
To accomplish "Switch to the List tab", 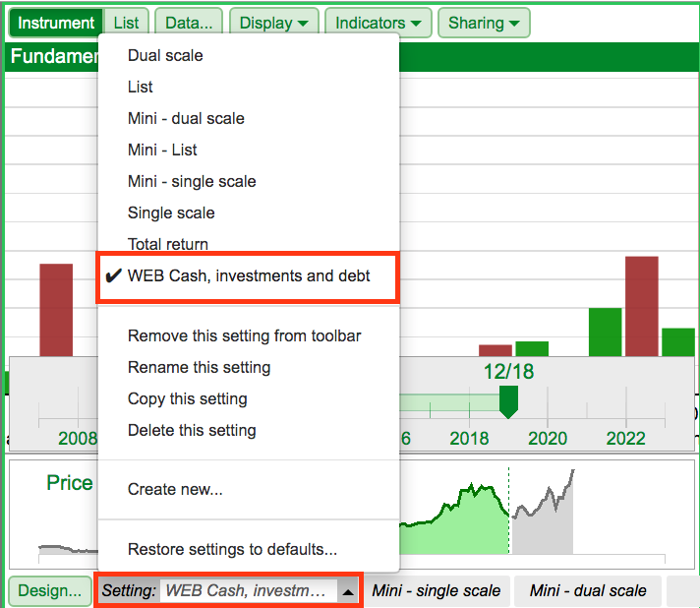I will pos(126,23).
